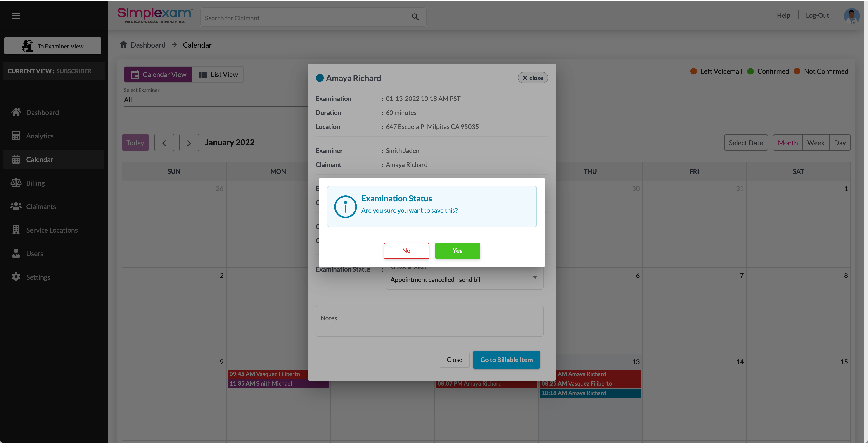Screen dimensions: 868x443
Task: Click the Dashboard home breadcrumb icon
Action: [x=123, y=45]
